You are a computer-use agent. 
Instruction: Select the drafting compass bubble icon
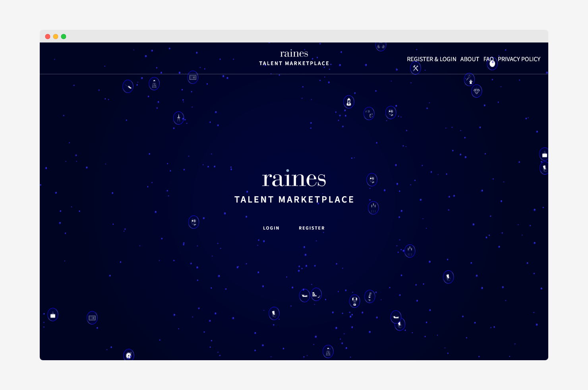(179, 118)
